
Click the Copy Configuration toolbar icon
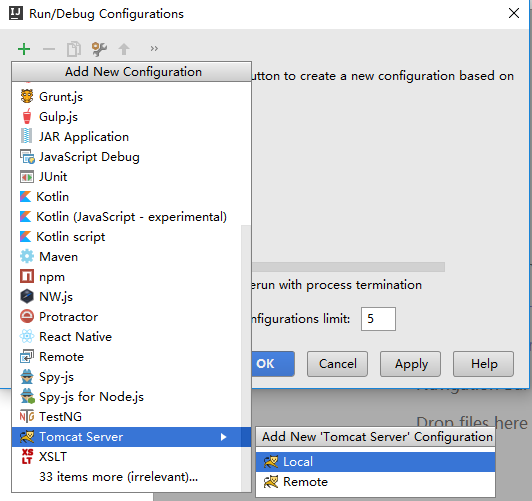74,49
